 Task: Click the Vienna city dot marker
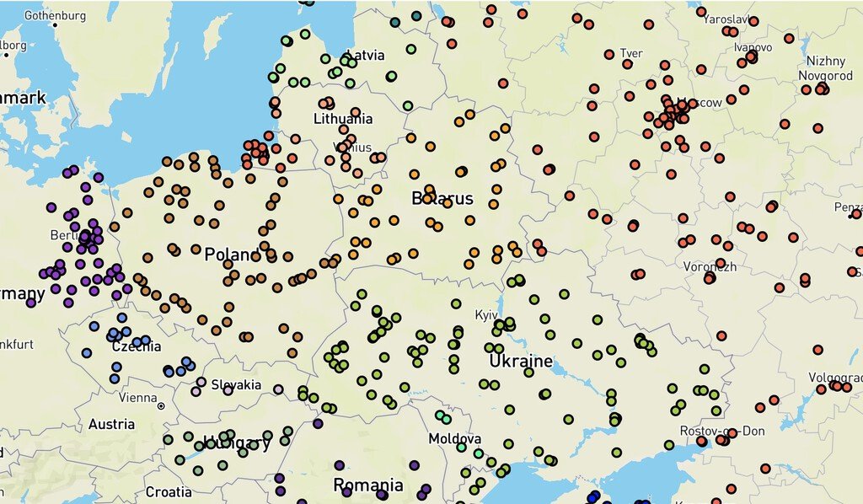(x=161, y=406)
